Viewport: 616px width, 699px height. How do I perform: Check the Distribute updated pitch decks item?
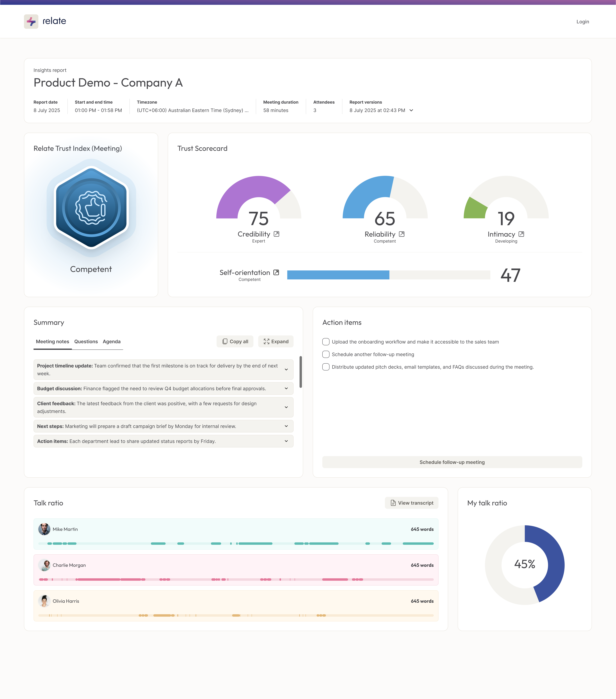pyautogui.click(x=326, y=367)
